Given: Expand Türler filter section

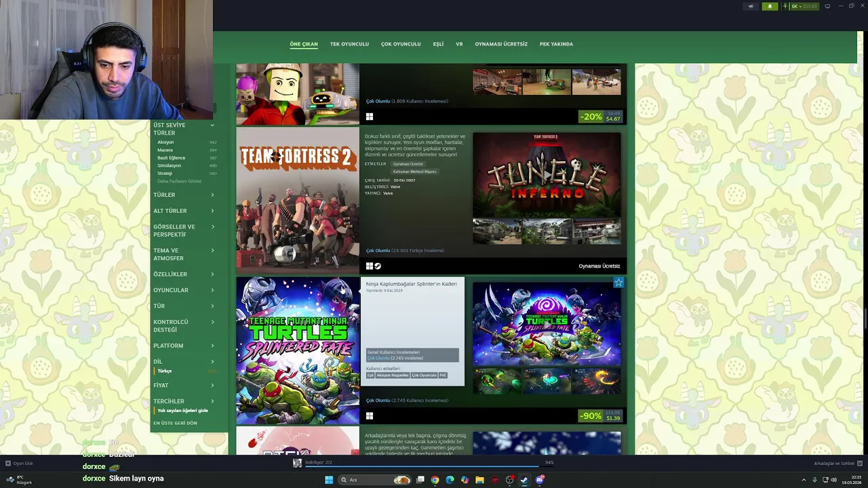Looking at the screenshot, I should click(183, 195).
